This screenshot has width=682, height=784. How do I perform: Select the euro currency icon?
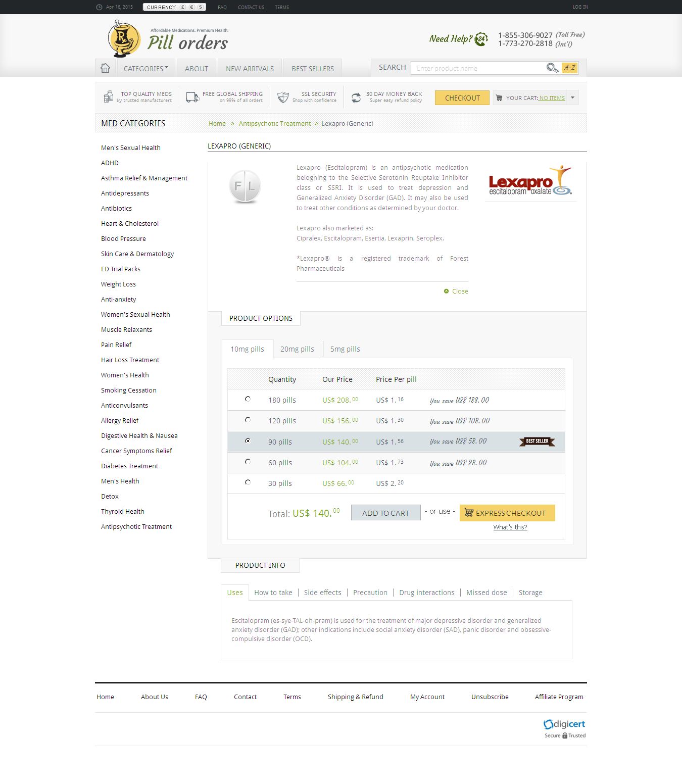[192, 7]
